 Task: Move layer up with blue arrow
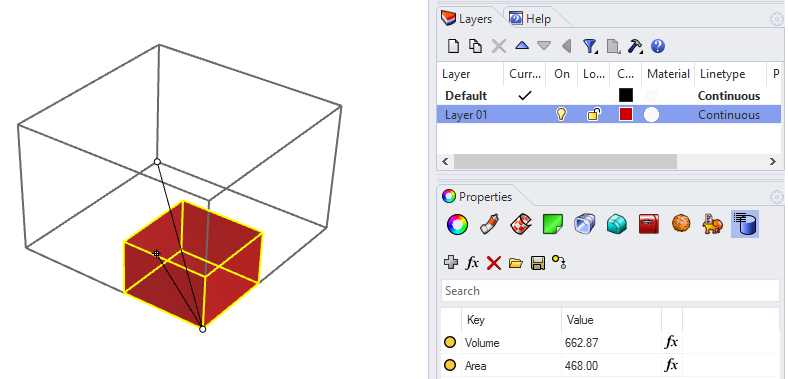click(522, 46)
